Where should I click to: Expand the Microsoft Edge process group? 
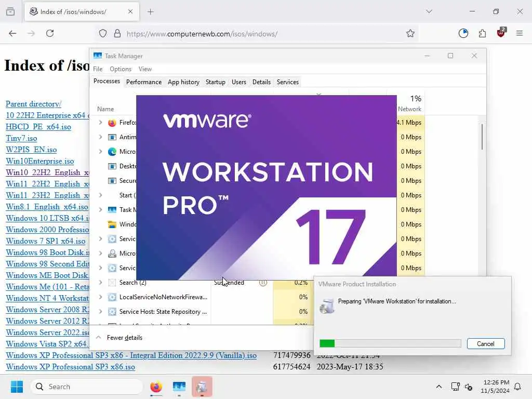click(100, 152)
